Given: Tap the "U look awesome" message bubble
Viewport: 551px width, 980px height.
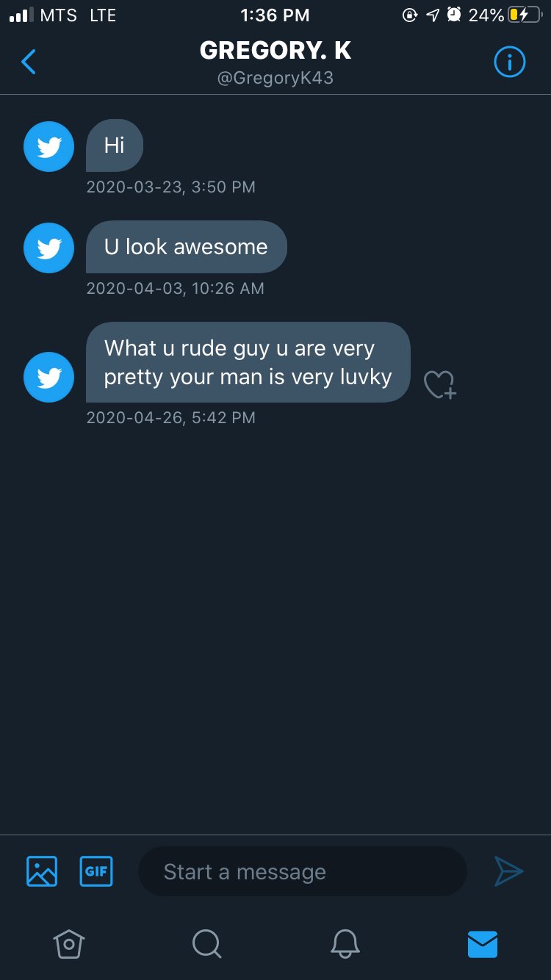Looking at the screenshot, I should point(186,247).
